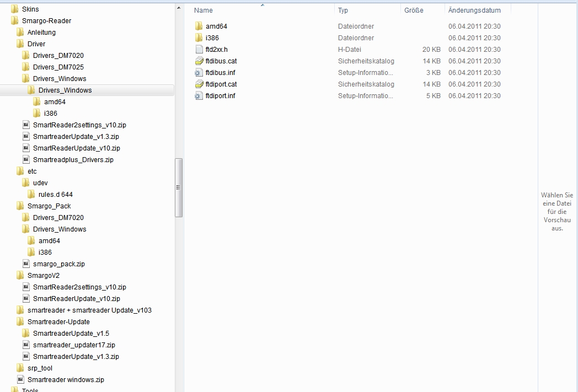Select the srp_tool folder in tree
The image size is (578, 392).
40,368
